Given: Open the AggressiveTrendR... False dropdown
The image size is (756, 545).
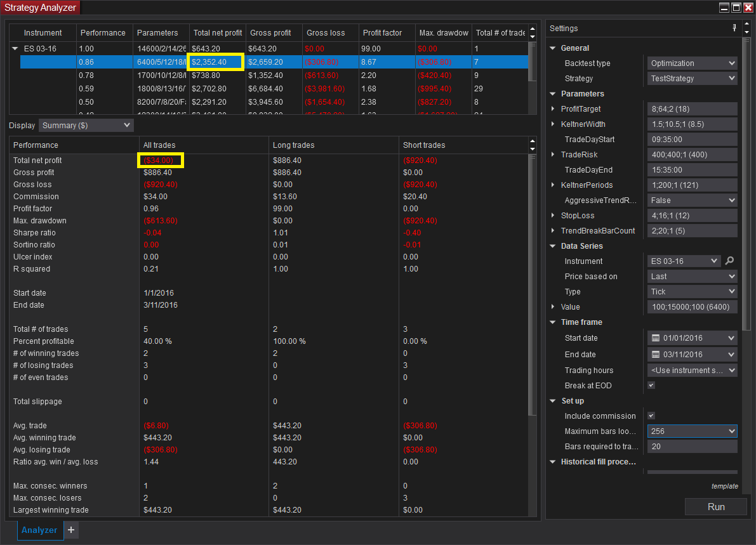Looking at the screenshot, I should pyautogui.click(x=692, y=200).
